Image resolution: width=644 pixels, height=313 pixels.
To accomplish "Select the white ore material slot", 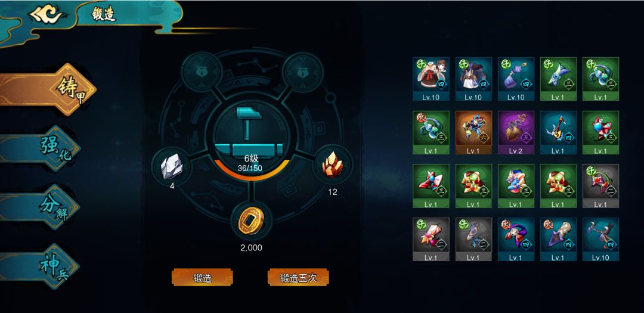I will 171,167.
